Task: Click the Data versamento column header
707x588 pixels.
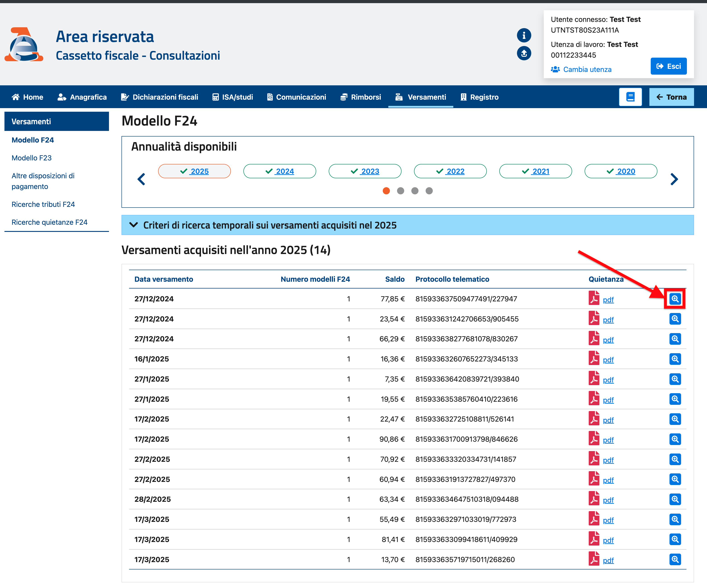Action: click(x=164, y=279)
